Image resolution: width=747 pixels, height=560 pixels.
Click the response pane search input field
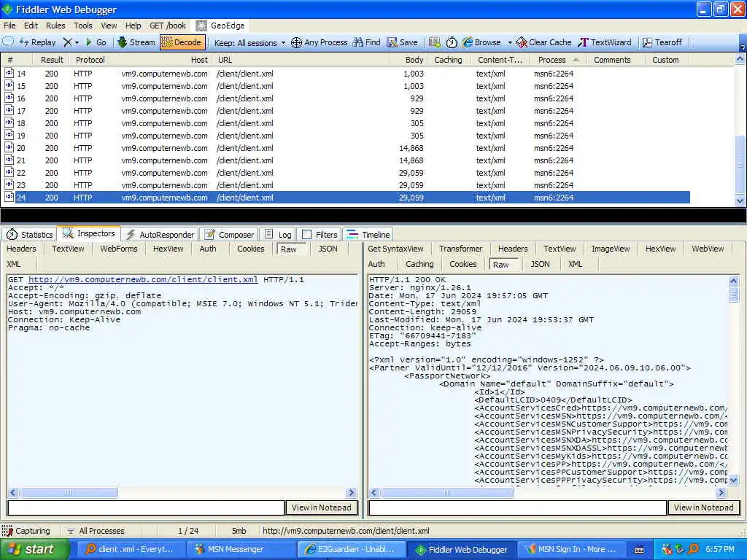517,508
